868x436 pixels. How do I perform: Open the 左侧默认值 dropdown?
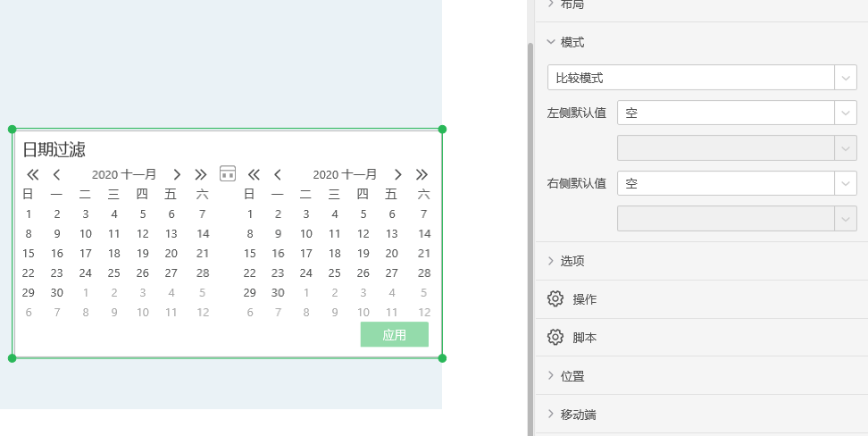736,113
